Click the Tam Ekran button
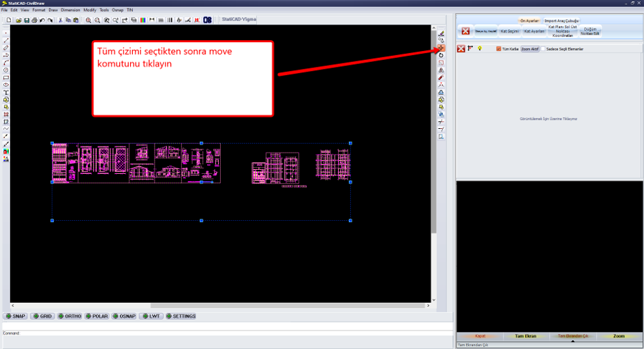The image size is (644, 349). [x=525, y=336]
